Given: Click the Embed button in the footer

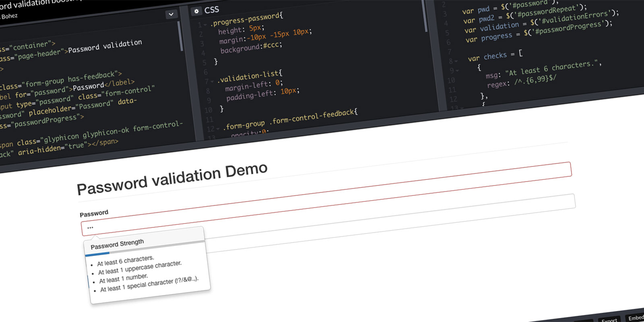Looking at the screenshot, I should click(x=636, y=318).
